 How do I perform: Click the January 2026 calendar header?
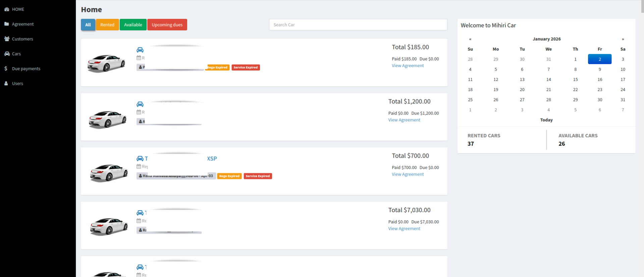[x=547, y=39]
